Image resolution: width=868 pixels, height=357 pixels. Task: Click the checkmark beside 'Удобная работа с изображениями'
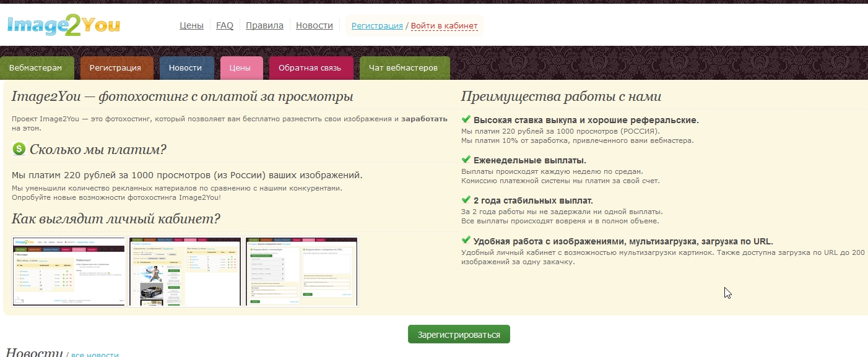(x=466, y=241)
